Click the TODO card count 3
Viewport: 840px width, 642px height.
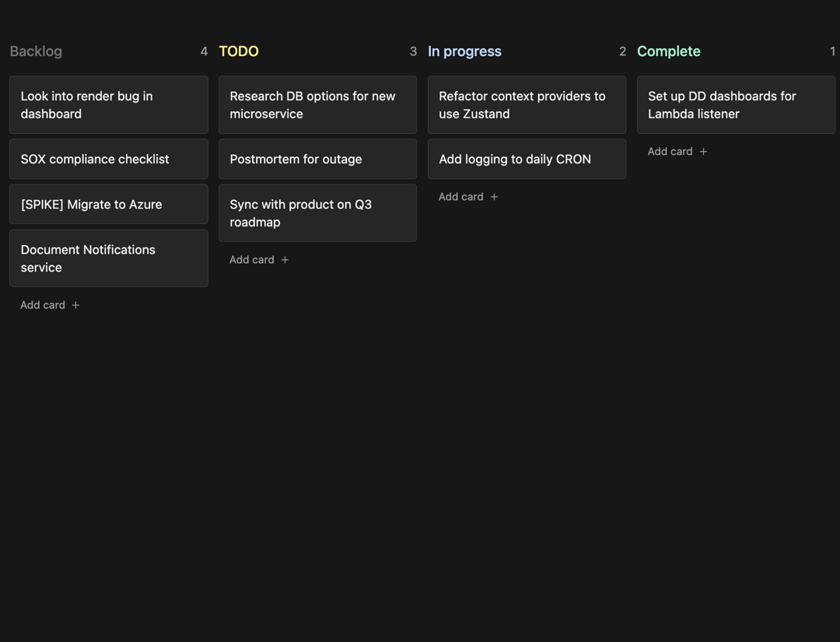pyautogui.click(x=413, y=51)
